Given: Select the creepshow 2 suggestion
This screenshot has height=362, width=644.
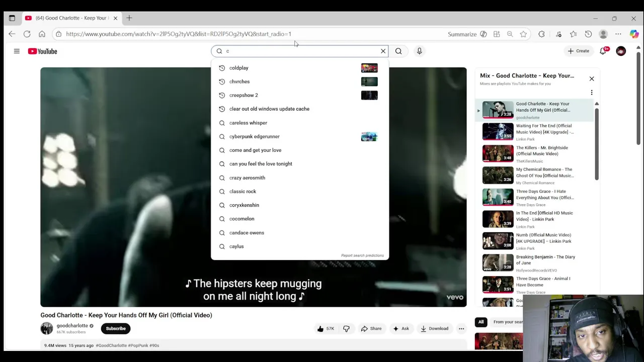Looking at the screenshot, I should tap(300, 95).
